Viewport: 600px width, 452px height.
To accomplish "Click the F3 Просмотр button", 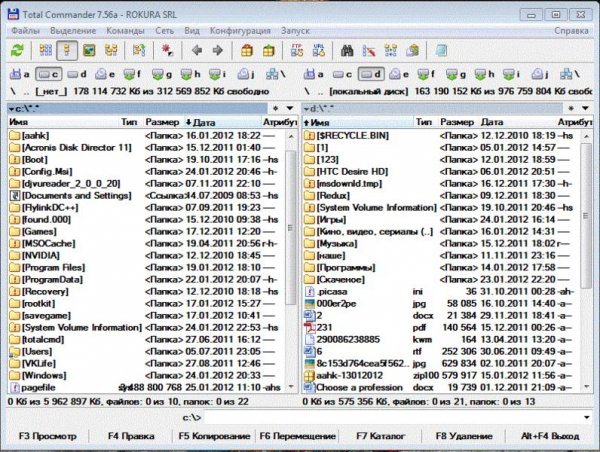I will [47, 436].
